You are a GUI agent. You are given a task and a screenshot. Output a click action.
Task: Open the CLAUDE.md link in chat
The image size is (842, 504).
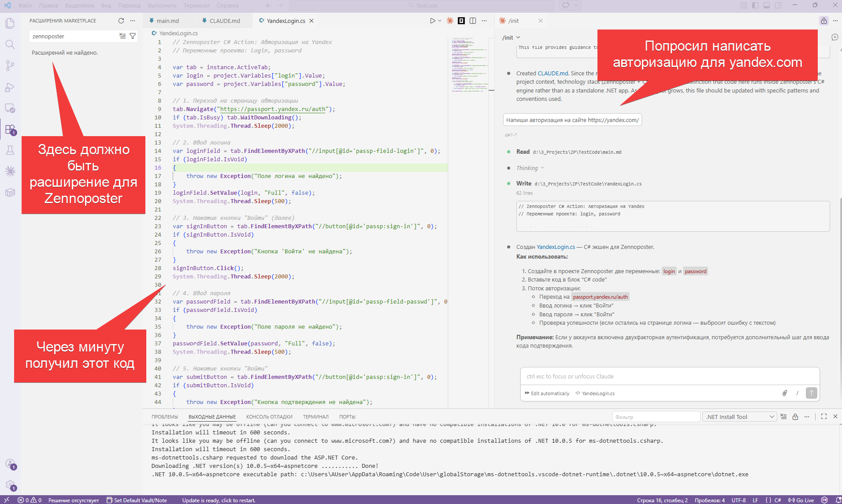coord(553,74)
